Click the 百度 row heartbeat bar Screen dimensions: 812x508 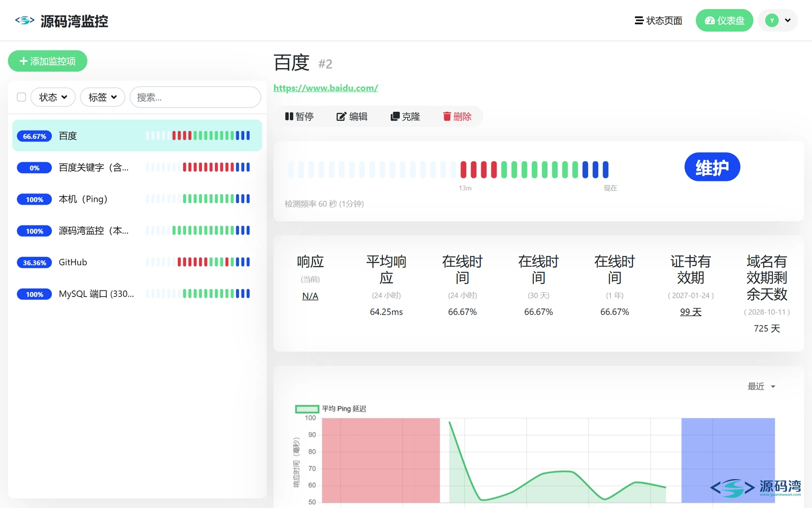(198, 136)
